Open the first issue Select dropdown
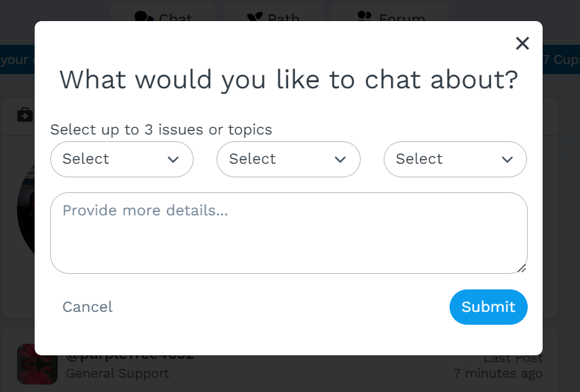The image size is (580, 392). point(122,159)
